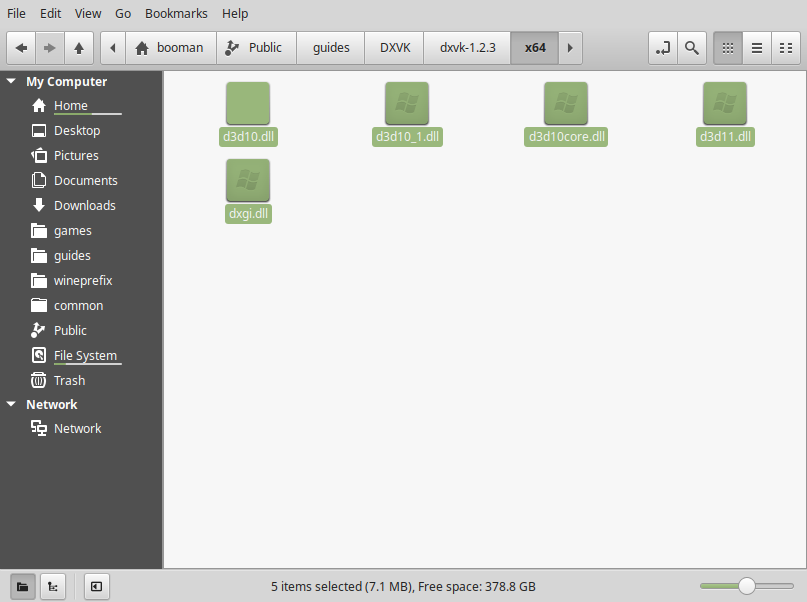
Task: Click the d3d10.dll file name label
Action: click(x=249, y=137)
